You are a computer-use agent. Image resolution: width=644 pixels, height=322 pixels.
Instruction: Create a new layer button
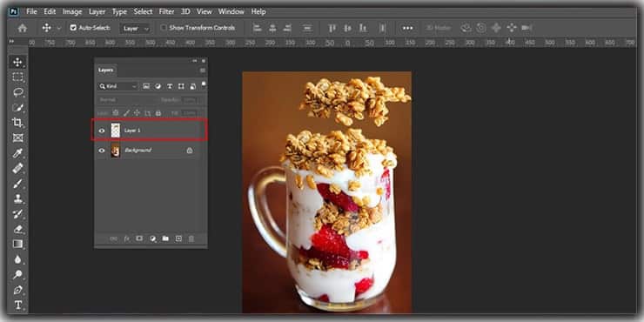point(178,238)
